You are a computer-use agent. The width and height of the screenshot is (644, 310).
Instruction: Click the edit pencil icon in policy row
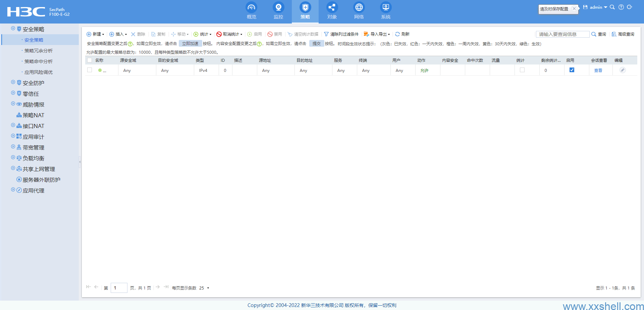coord(622,70)
